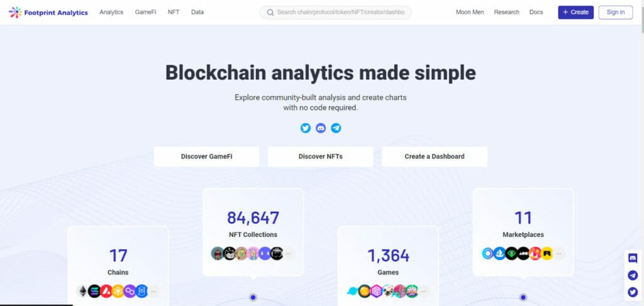Click the Create a Dashboard button

click(x=435, y=156)
